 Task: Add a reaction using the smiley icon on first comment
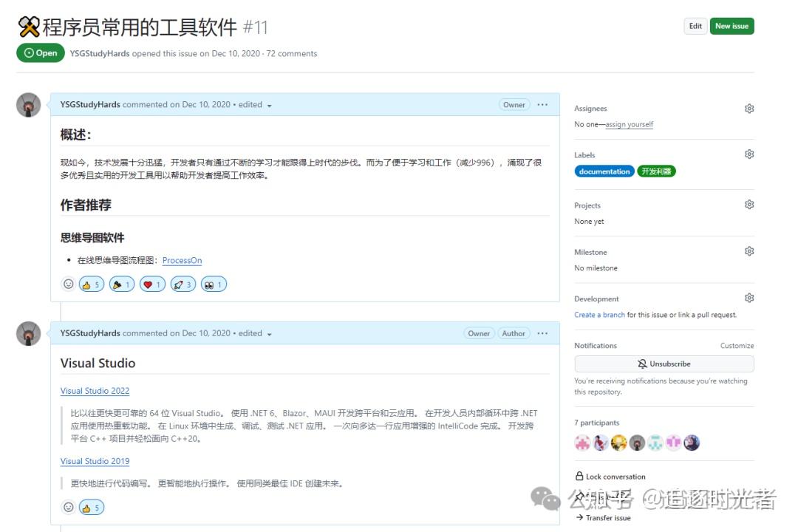[69, 283]
